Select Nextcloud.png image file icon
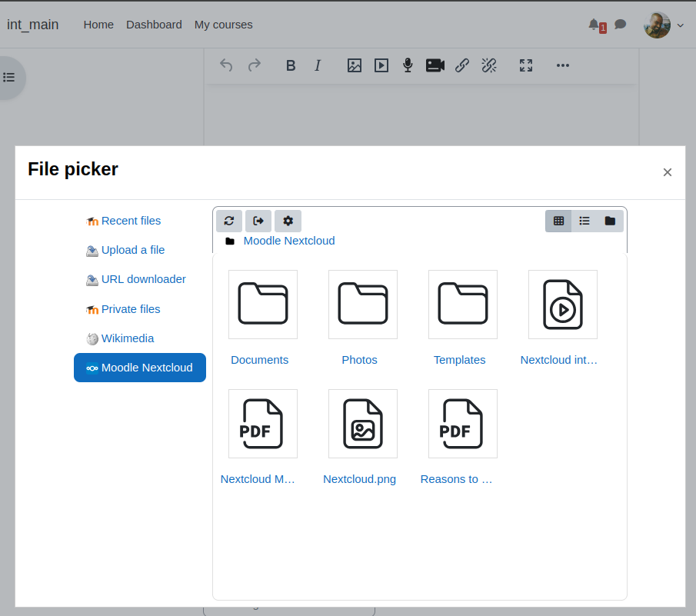Image resolution: width=696 pixels, height=616 pixels. tap(363, 424)
